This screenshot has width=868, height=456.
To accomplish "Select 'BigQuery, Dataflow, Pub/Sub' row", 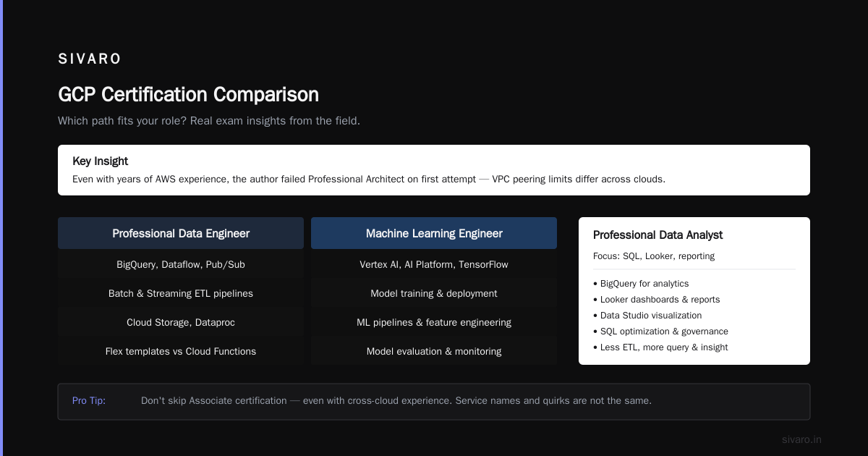I will (x=181, y=264).
